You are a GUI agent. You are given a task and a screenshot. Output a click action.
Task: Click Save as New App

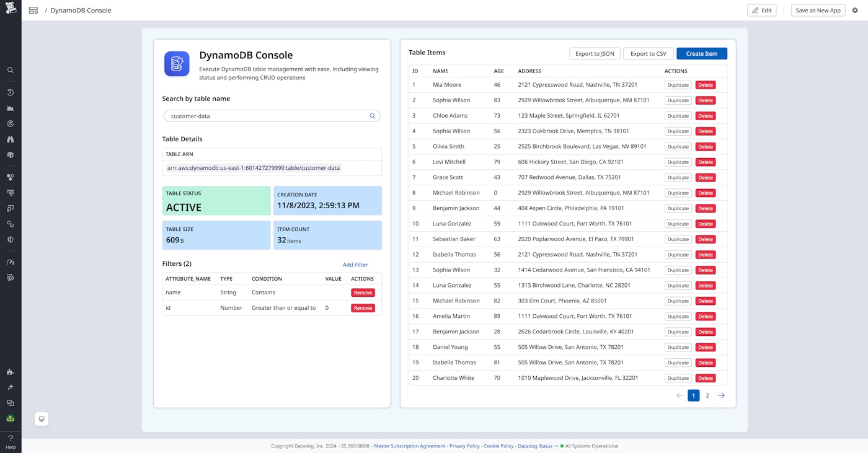tap(818, 11)
